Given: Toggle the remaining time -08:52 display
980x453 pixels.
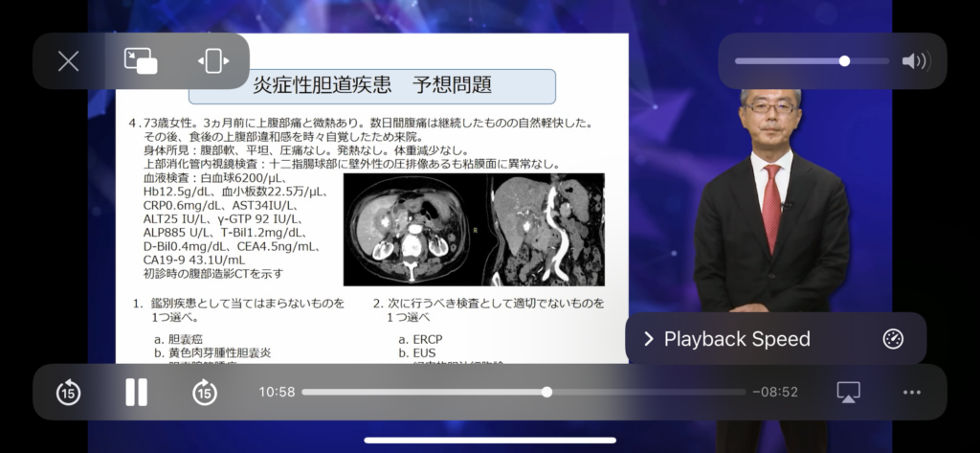Looking at the screenshot, I should (x=775, y=392).
